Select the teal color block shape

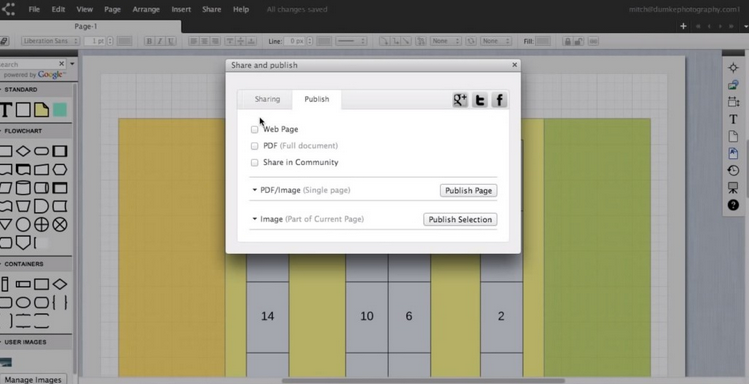pos(60,110)
